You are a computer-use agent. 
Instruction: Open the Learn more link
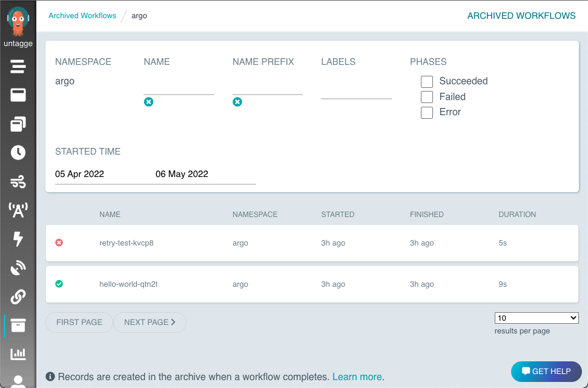point(357,376)
